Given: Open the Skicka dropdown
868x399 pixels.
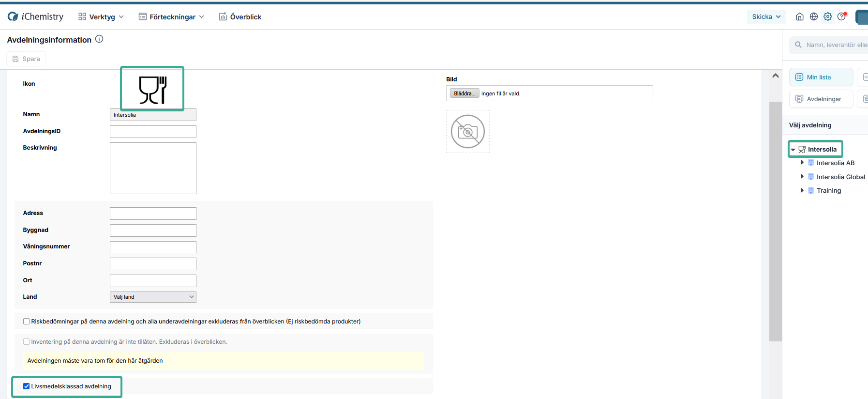Looking at the screenshot, I should [766, 16].
